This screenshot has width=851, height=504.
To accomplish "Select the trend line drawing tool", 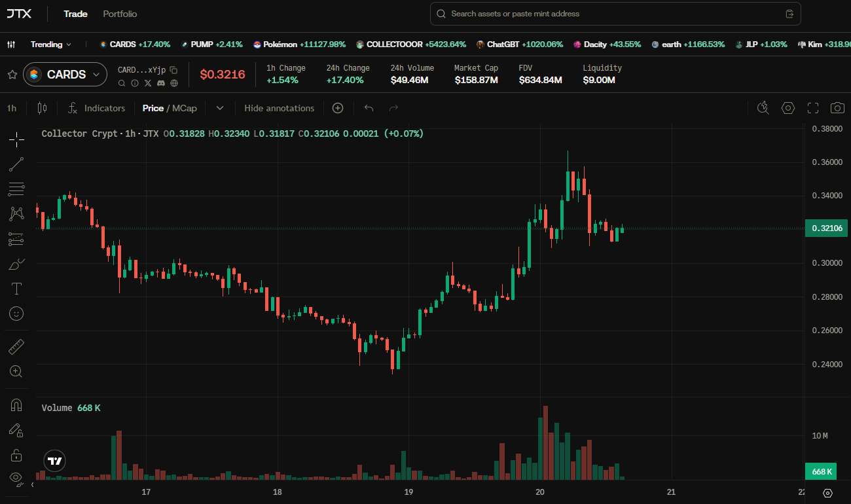I will click(16, 164).
